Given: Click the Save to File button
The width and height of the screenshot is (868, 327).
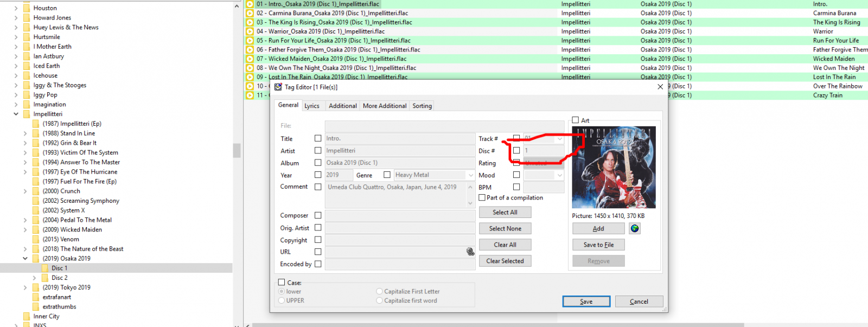Looking at the screenshot, I should pyautogui.click(x=598, y=245).
